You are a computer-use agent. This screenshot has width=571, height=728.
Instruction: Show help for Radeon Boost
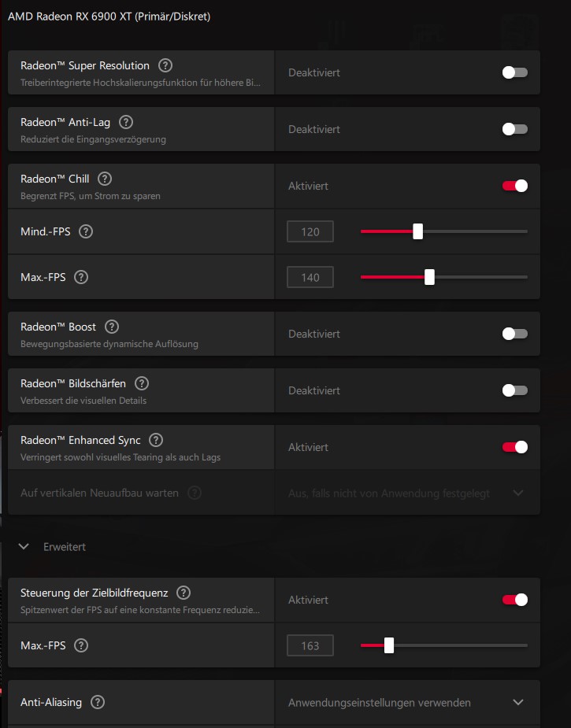[x=112, y=327]
